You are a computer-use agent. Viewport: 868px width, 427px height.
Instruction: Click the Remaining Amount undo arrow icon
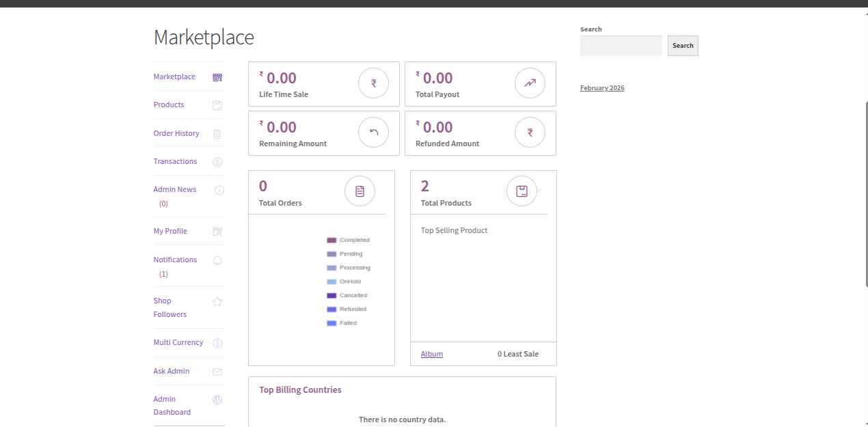tap(373, 133)
